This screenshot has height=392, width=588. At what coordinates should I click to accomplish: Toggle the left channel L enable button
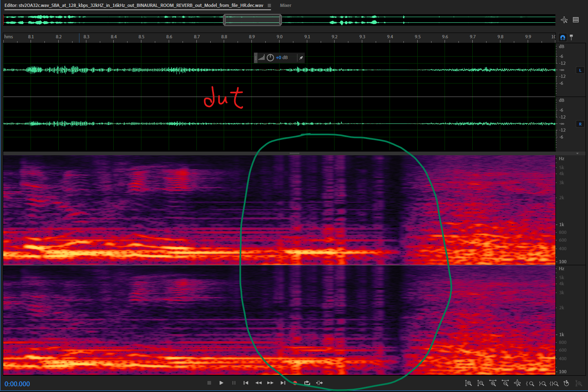click(x=580, y=70)
